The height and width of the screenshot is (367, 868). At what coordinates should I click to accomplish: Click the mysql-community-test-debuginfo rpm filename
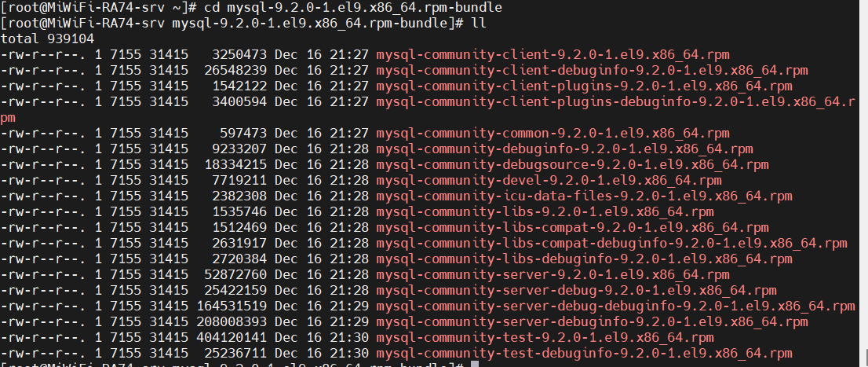point(584,353)
